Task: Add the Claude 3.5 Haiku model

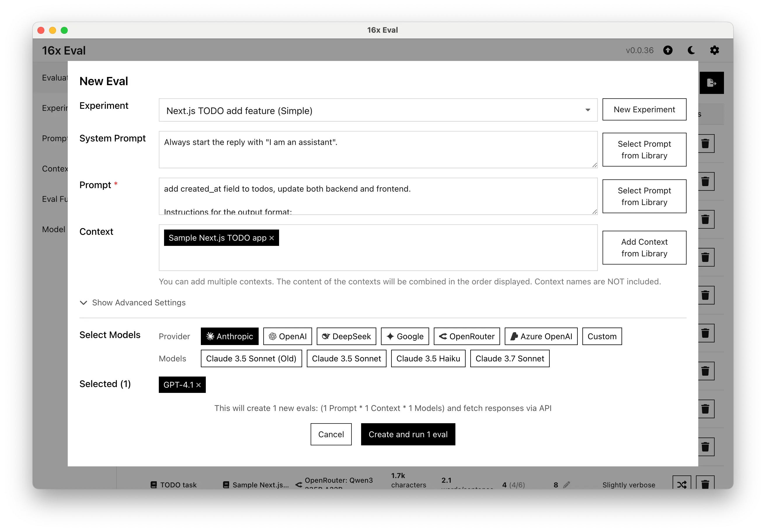Action: (x=428, y=359)
